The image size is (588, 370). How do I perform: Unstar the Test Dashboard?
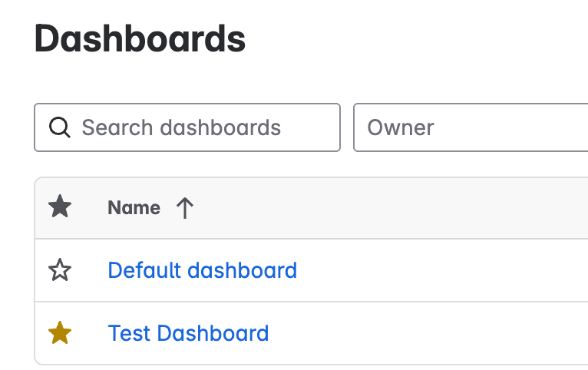pyautogui.click(x=60, y=333)
